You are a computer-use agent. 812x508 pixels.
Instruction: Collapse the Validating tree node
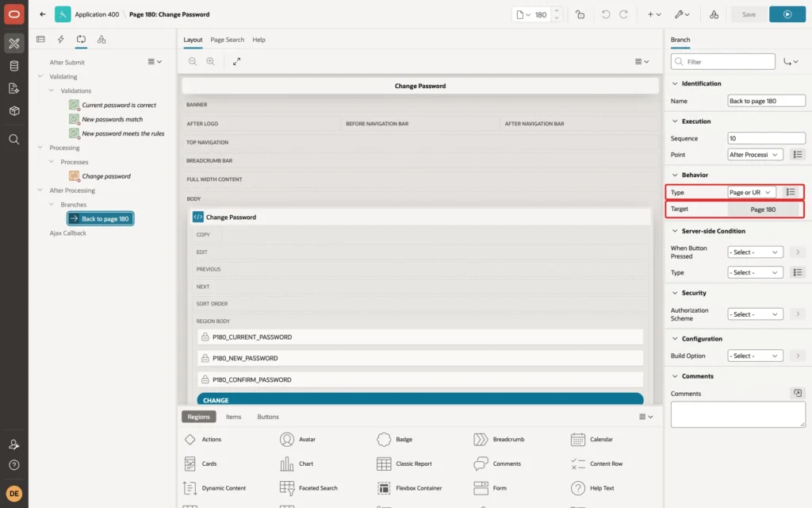pyautogui.click(x=40, y=76)
